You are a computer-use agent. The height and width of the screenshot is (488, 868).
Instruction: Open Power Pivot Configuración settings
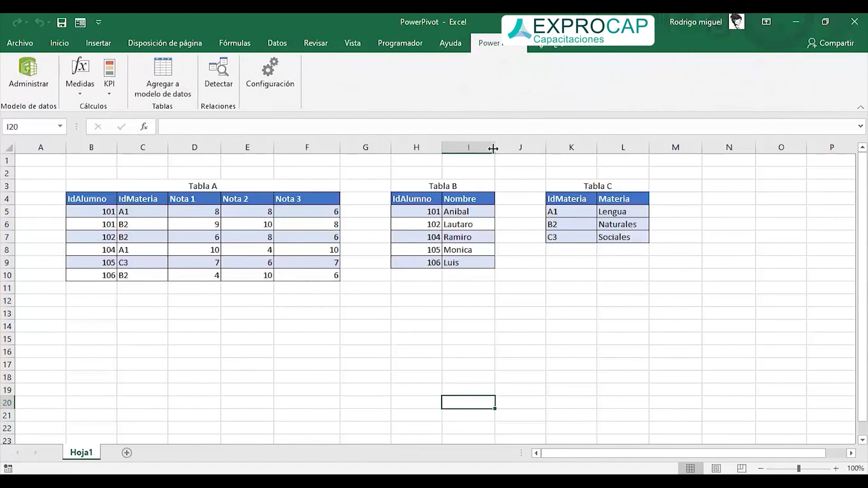point(270,73)
